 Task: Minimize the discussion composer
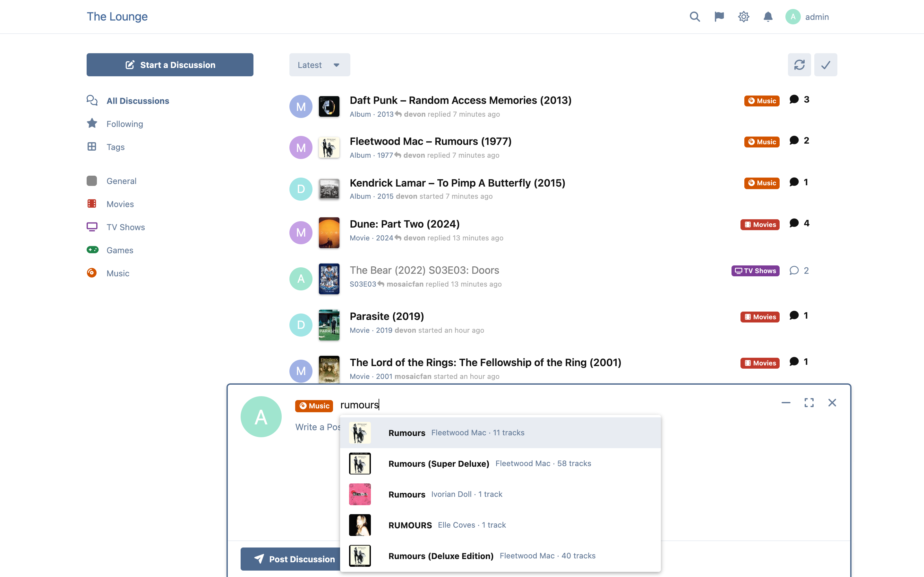tap(786, 403)
